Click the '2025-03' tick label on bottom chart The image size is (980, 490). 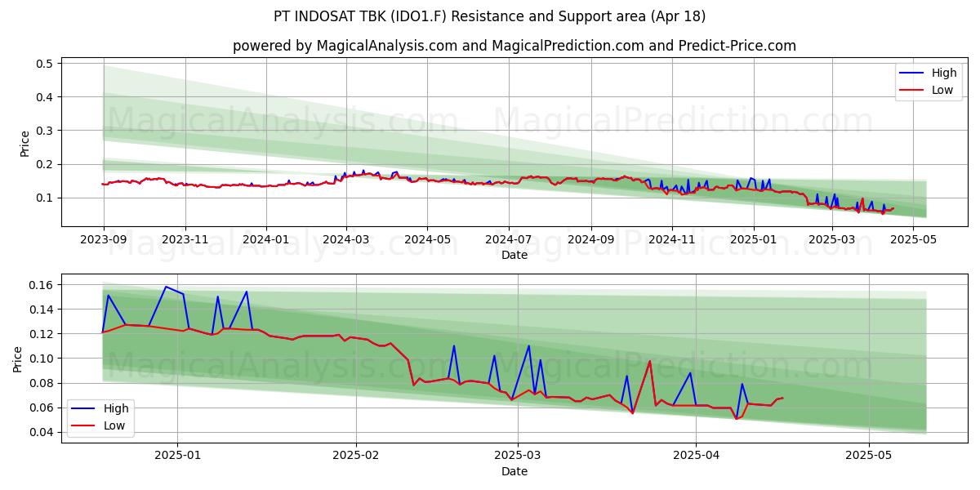click(x=519, y=456)
